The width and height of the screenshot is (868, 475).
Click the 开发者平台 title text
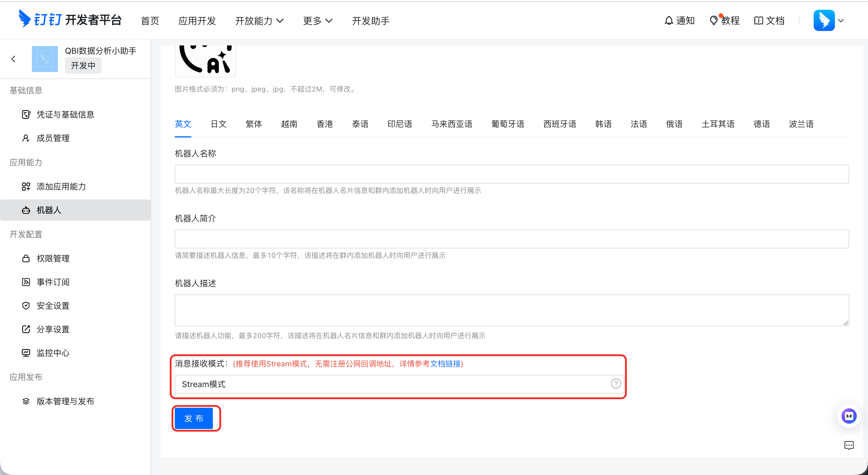tap(93, 20)
